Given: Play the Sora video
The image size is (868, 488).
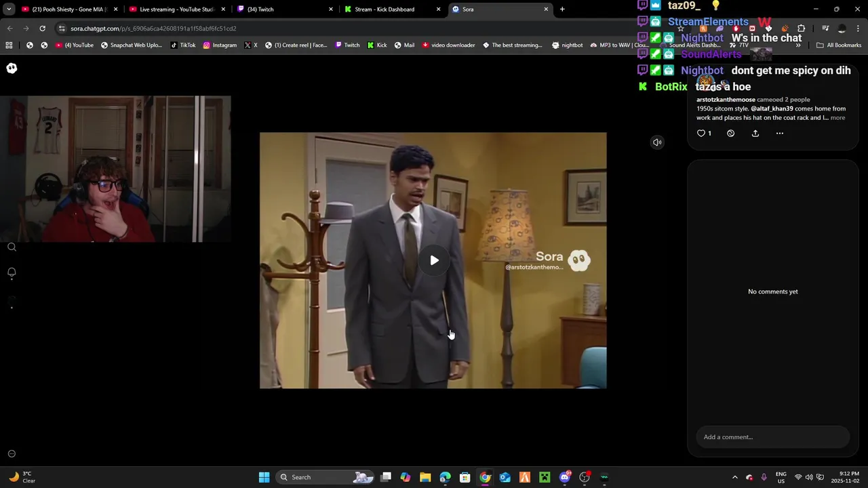Looking at the screenshot, I should (x=434, y=260).
